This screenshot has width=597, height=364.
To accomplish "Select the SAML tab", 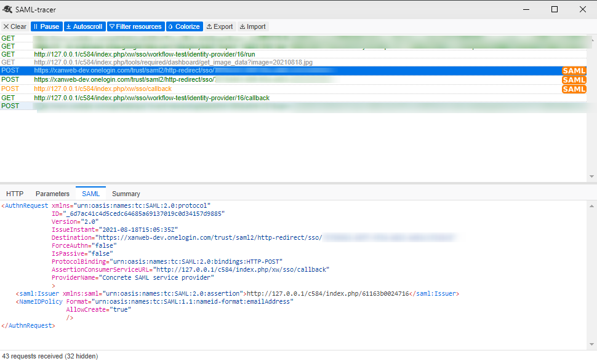I will pos(90,194).
